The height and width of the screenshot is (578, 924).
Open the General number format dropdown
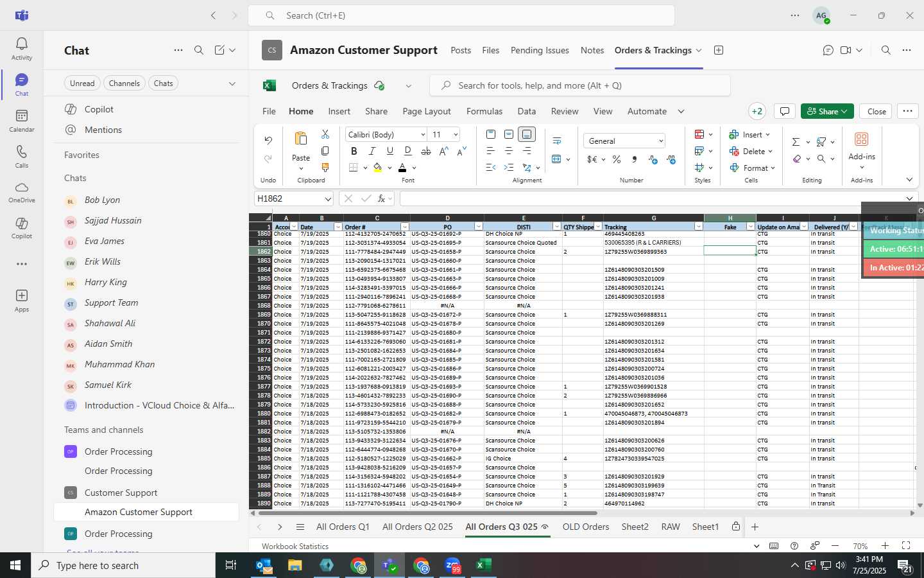(660, 141)
